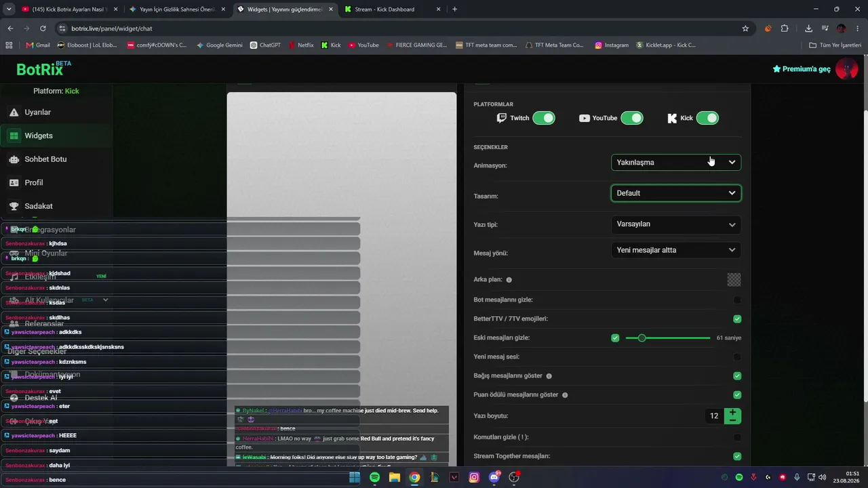868x488 pixels.
Task: Open the Kicklet.app bookmark
Action: click(x=666, y=45)
